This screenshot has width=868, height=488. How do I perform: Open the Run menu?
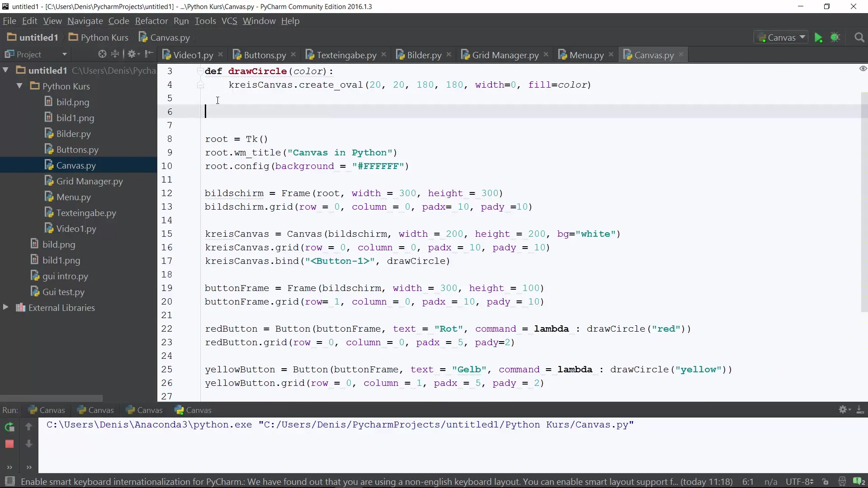tap(181, 21)
